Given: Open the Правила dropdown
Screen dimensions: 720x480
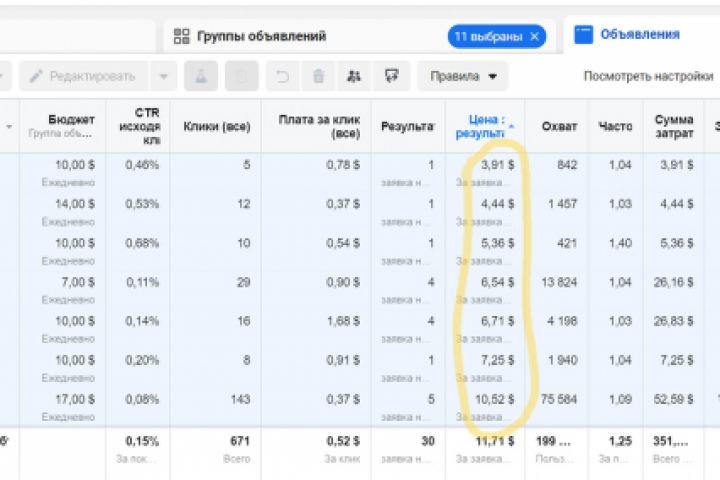Looking at the screenshot, I should point(463,76).
